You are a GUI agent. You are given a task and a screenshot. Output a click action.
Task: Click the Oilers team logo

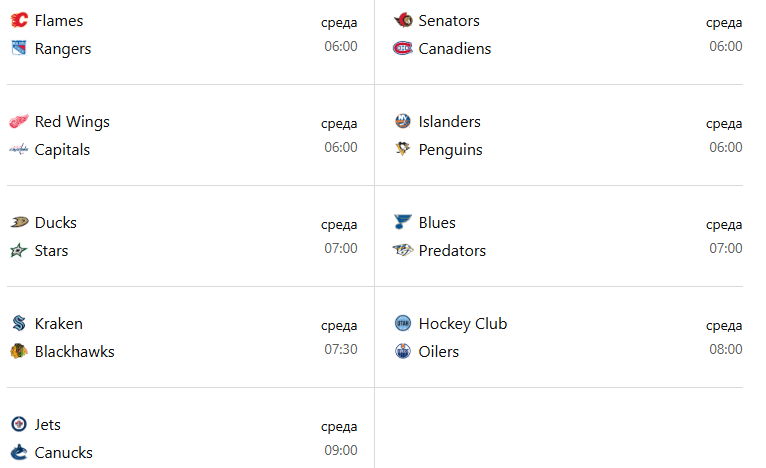click(403, 351)
